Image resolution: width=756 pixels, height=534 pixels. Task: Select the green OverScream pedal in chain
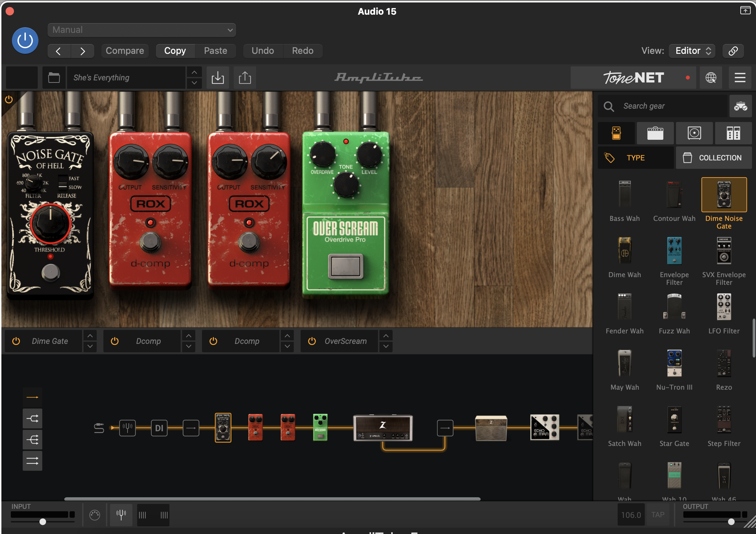click(x=320, y=428)
